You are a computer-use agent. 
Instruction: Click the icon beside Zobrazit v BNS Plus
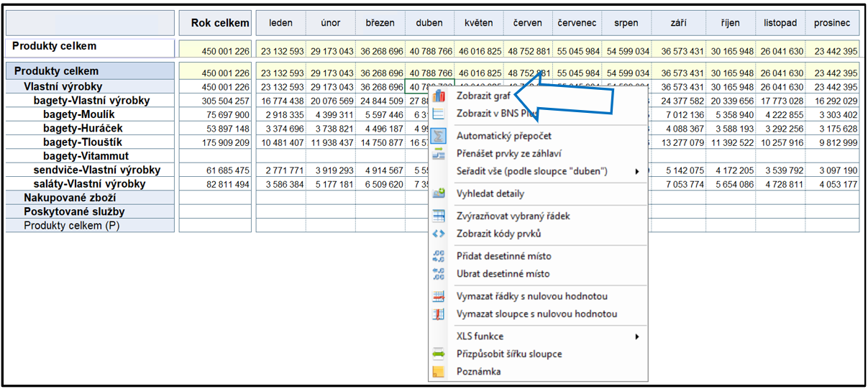[x=439, y=114]
